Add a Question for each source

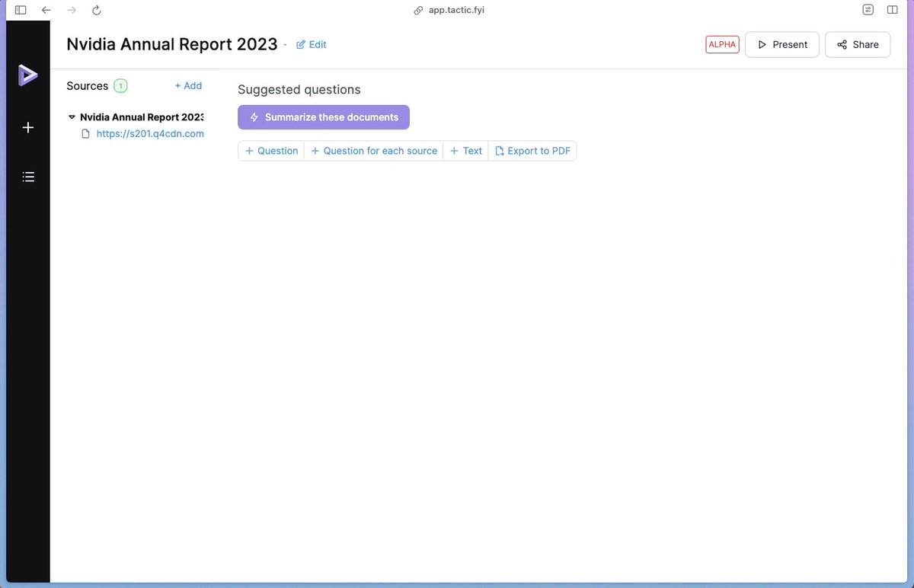coord(374,151)
